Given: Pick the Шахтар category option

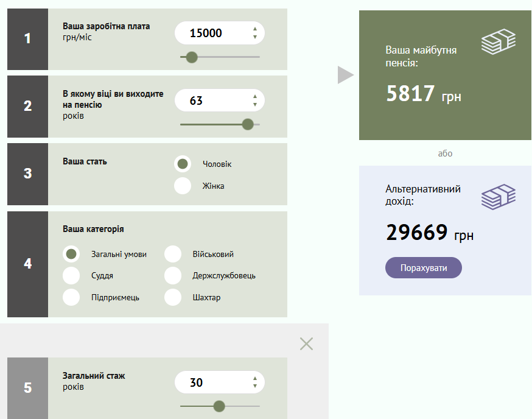Looking at the screenshot, I should (173, 297).
